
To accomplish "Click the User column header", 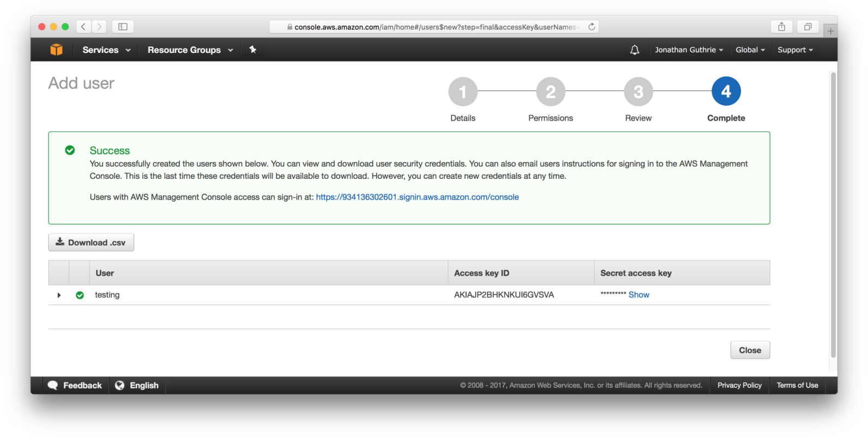I will [105, 273].
